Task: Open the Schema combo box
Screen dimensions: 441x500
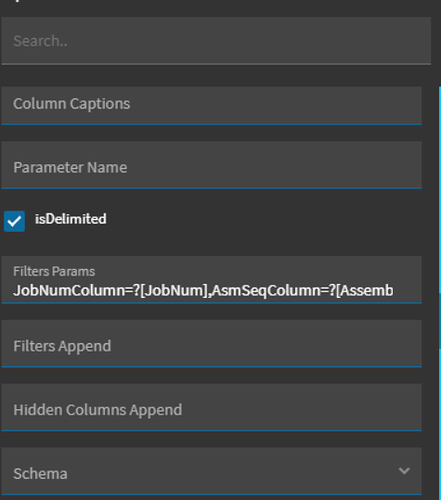Action: (x=212, y=471)
